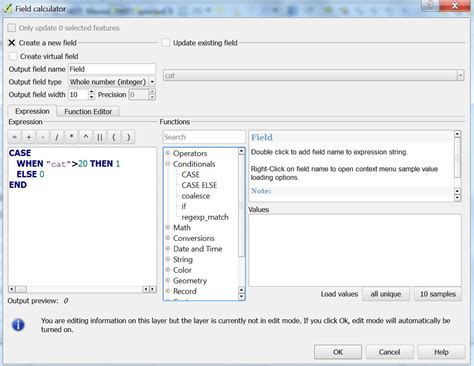Screen dimensions: 474x366
Task: Open the Output field type dropdown
Action: tap(112, 82)
